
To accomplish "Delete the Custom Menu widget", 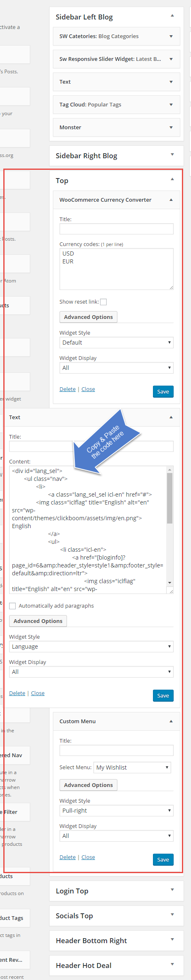I will click(x=67, y=857).
